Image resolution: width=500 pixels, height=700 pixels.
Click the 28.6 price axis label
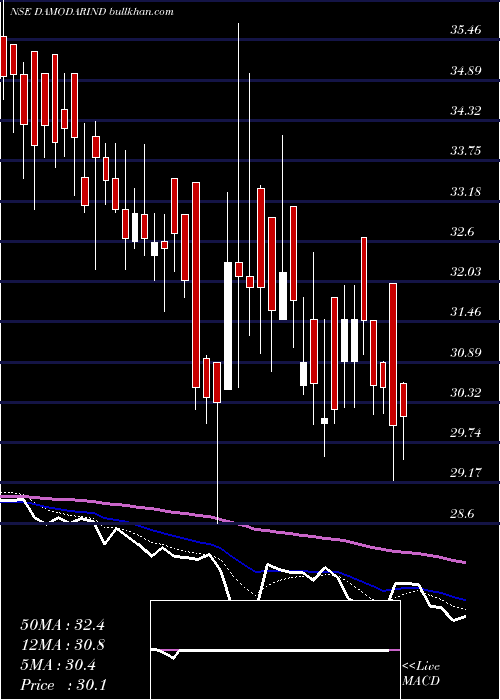pyautogui.click(x=462, y=513)
